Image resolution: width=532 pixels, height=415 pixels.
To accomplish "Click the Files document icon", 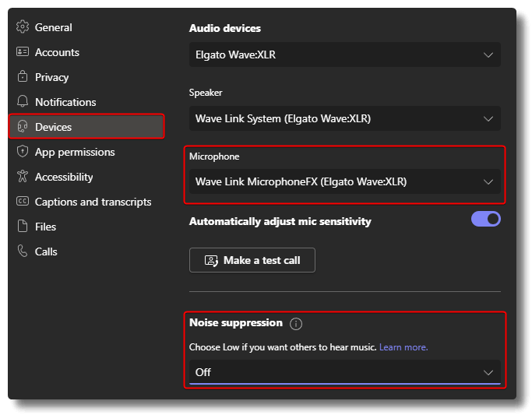I will (23, 226).
